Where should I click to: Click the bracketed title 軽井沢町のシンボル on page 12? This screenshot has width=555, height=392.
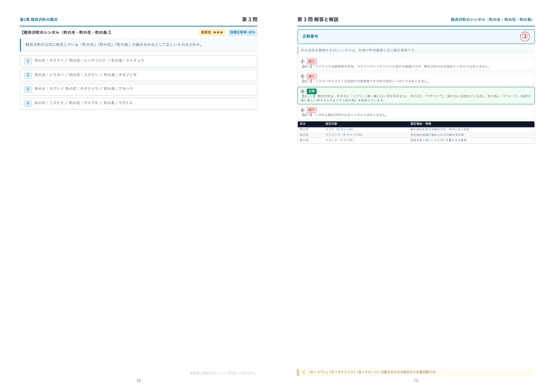(66, 32)
